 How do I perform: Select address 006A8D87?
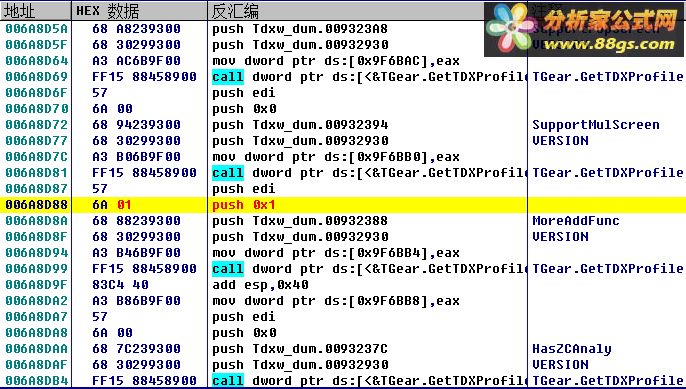click(37, 189)
